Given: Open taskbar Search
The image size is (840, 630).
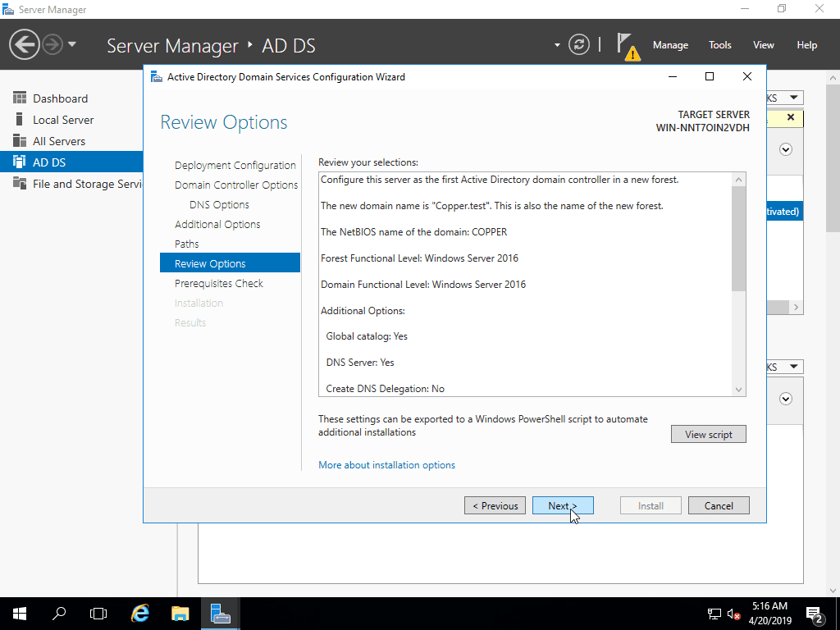Looking at the screenshot, I should [x=59, y=614].
